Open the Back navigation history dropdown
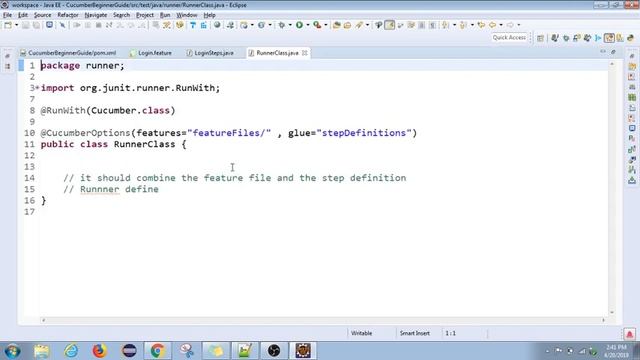The height and width of the screenshot is (360, 640). (x=501, y=25)
